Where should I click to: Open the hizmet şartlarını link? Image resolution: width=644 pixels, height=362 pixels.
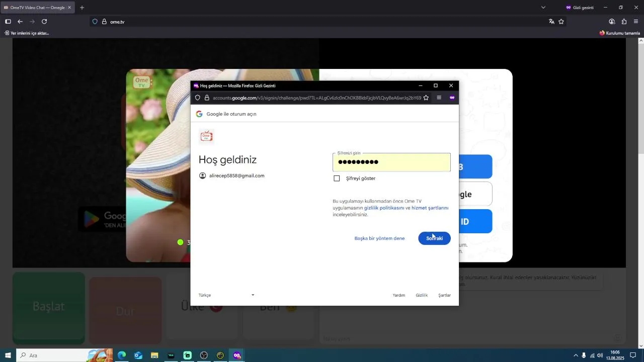click(x=430, y=208)
